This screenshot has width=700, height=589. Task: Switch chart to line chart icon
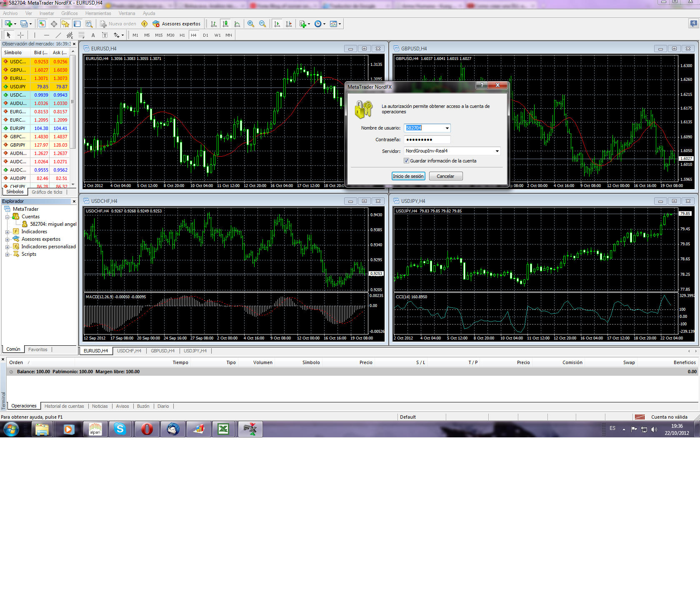[x=237, y=24]
